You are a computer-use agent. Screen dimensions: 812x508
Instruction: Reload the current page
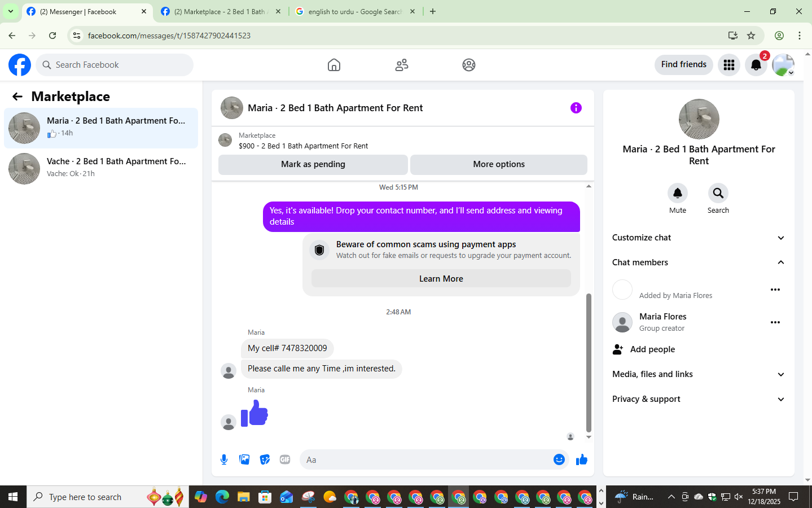52,36
